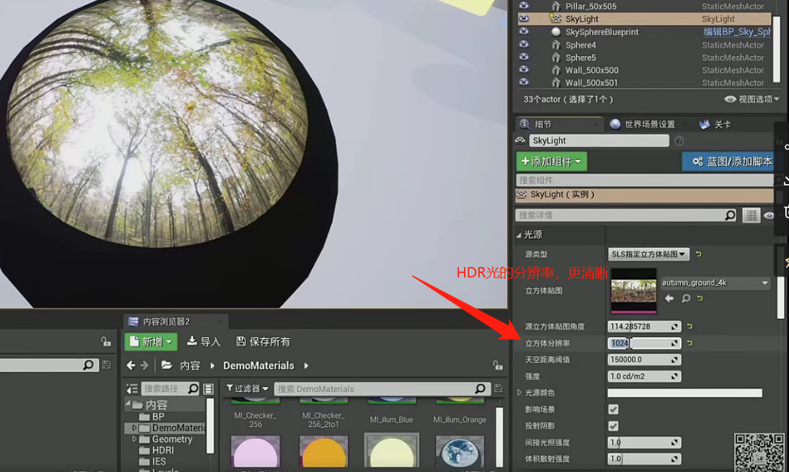Viewport: 789px width, 472px height.
Task: Reset source type to default value
Action: [698, 254]
